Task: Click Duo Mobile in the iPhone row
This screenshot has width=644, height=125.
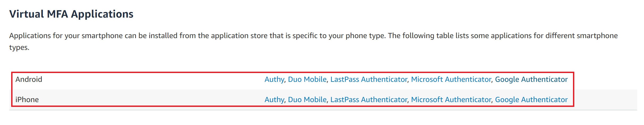Action: click(x=307, y=100)
